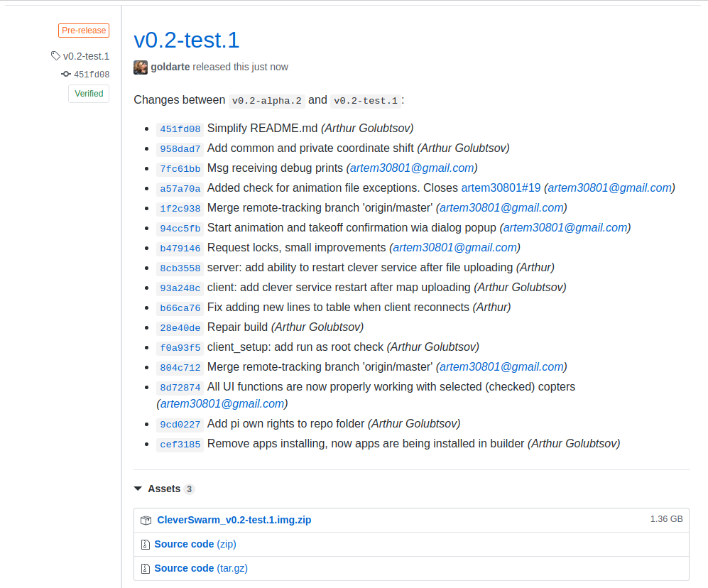
Task: Click the Pre-release label
Action: coord(84,31)
